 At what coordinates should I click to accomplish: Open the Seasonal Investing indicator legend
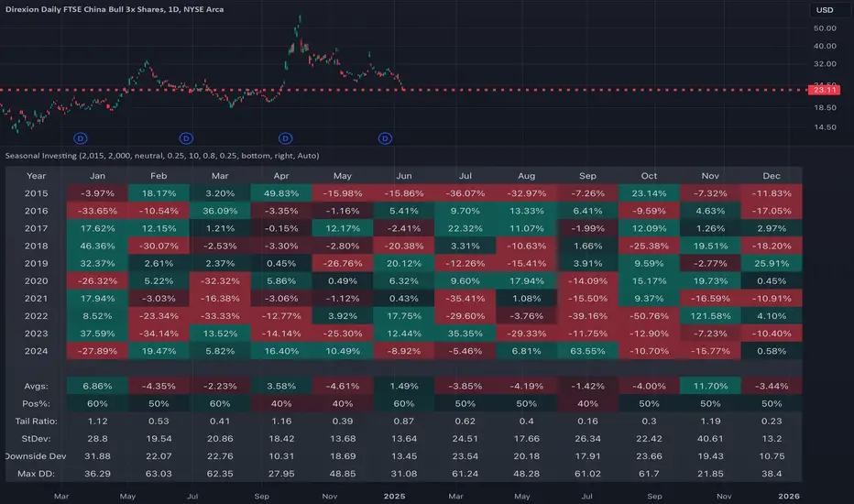point(162,156)
